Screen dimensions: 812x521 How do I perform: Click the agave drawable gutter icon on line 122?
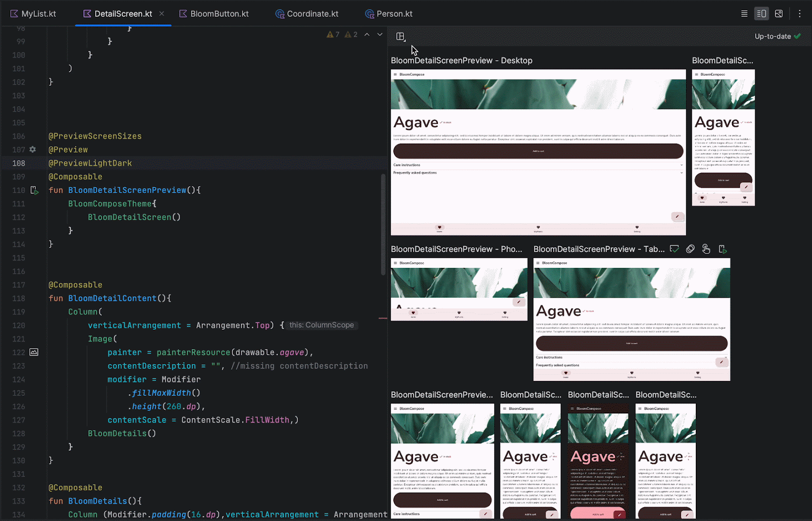point(33,352)
